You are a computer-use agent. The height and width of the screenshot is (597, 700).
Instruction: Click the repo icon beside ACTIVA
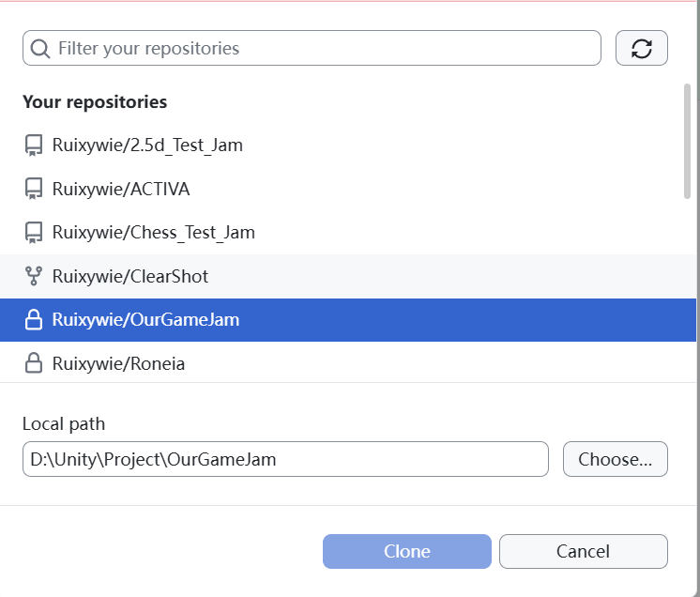tap(34, 190)
